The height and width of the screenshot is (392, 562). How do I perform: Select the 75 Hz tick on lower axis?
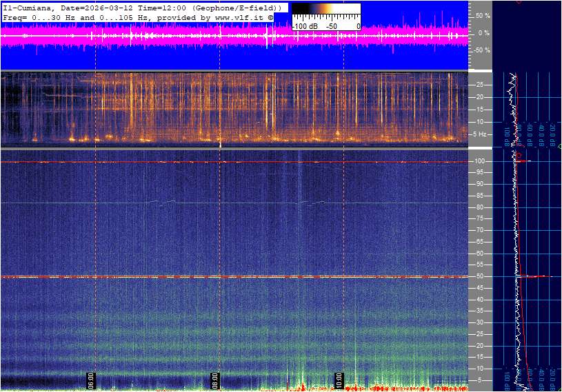480,218
